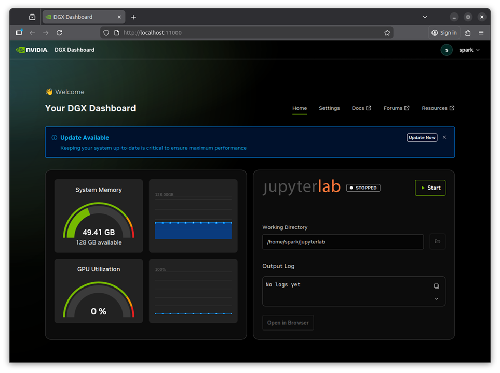The image size is (500, 373).
Task: Click the Update Now button
Action: (x=422, y=137)
